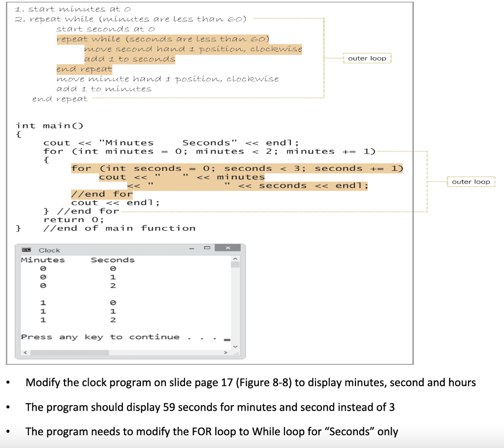Click the scroll-right arrow on horizontal scrollbar
Image resolution: width=504 pixels, height=448 pixels.
[225, 353]
